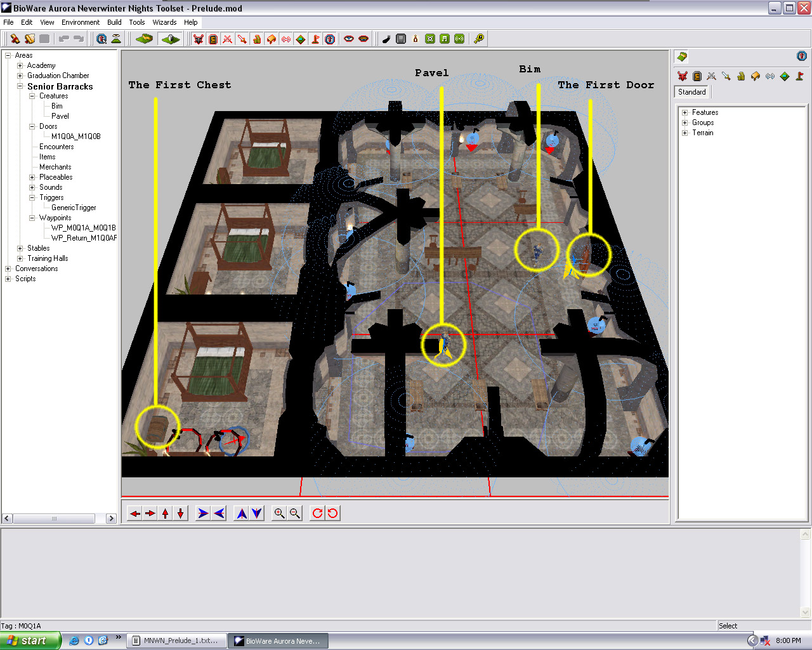
Task: Zoom in with magnifier plus button
Action: 279,513
